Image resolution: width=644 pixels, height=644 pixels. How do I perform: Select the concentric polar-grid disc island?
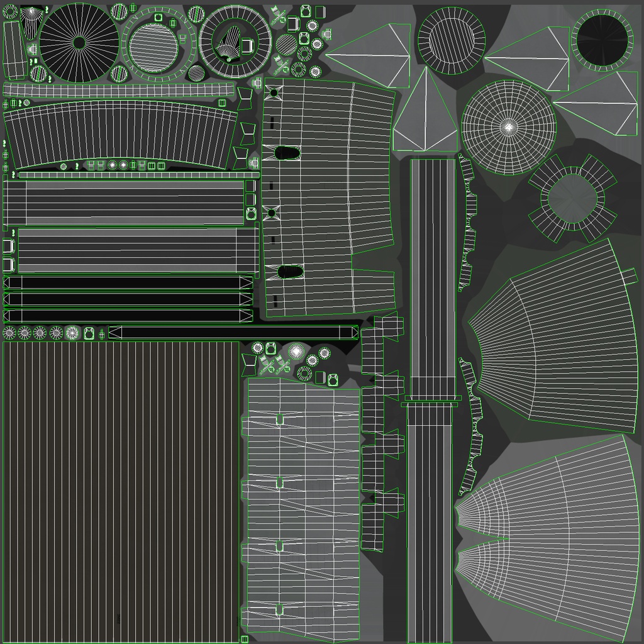(x=509, y=128)
